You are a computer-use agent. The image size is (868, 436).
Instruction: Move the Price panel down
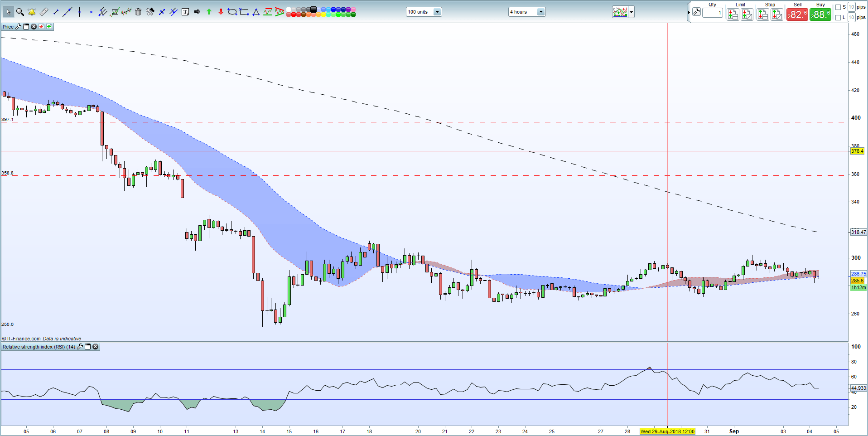[41, 27]
